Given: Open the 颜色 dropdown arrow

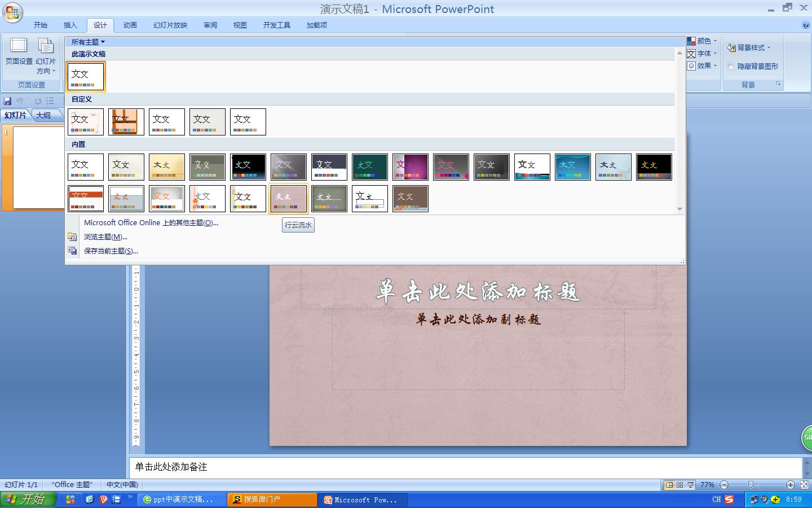Looking at the screenshot, I should [715, 41].
